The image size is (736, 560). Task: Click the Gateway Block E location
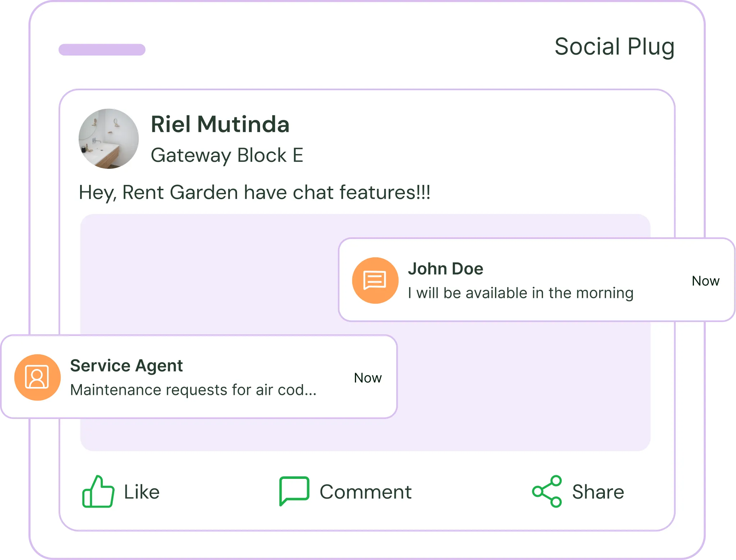pyautogui.click(x=227, y=155)
